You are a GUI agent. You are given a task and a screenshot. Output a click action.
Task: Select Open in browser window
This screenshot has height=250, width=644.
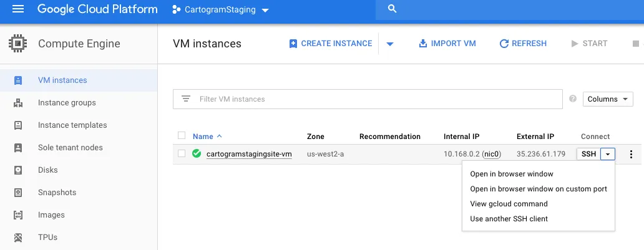pyautogui.click(x=511, y=174)
